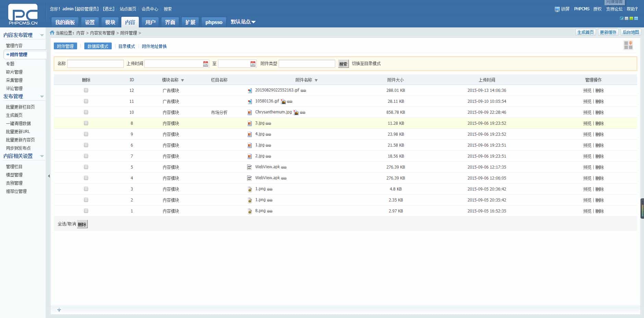
Task: Open the calendar picker next to 至 field
Action: coord(253,64)
